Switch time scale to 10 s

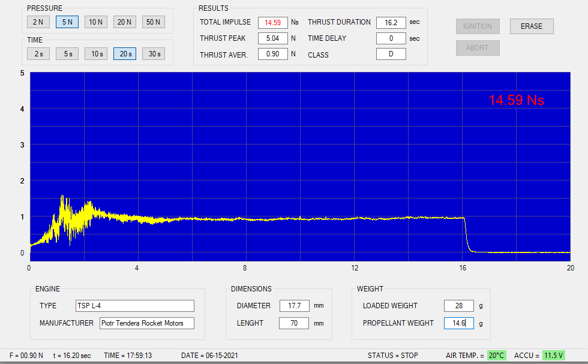(x=96, y=54)
